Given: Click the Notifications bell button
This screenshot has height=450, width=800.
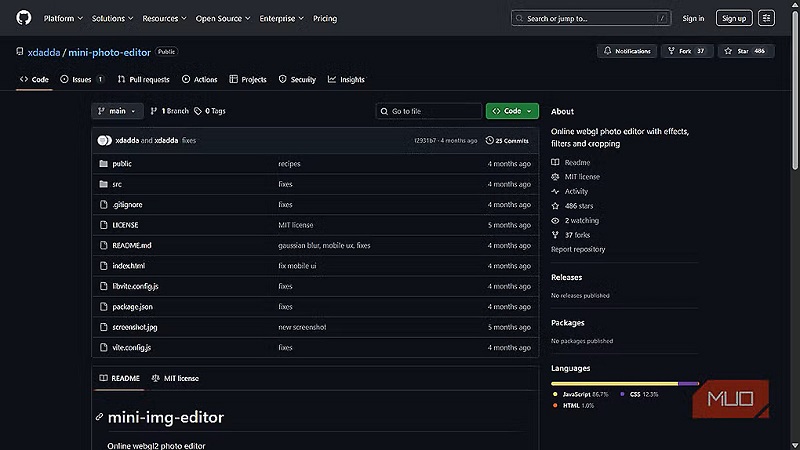Looking at the screenshot, I should click(627, 51).
